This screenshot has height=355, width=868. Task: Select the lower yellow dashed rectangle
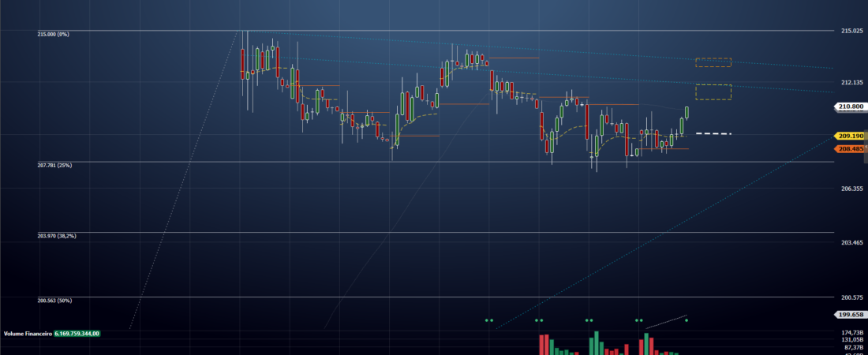(713, 92)
